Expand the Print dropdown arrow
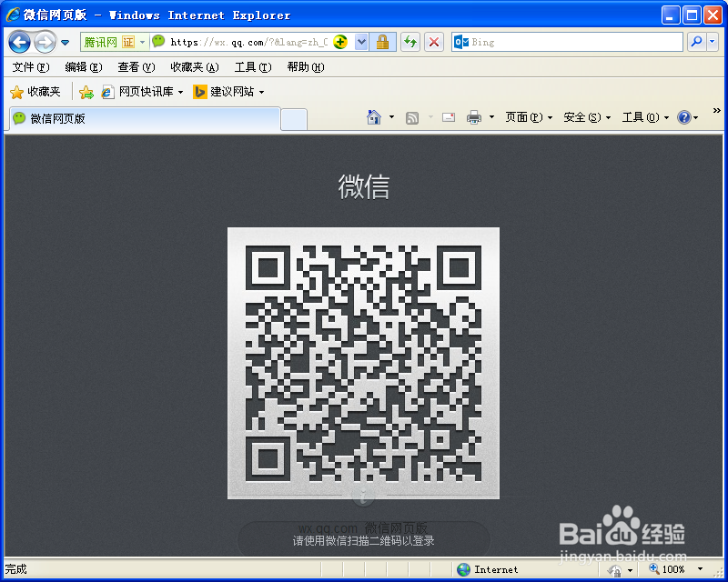This screenshot has width=728, height=582. click(491, 117)
